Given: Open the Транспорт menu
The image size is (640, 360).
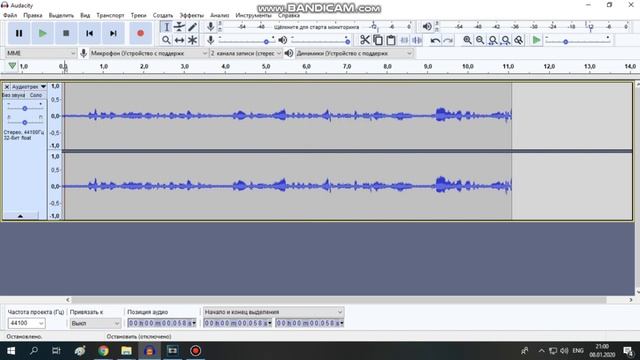Looking at the screenshot, I should pos(110,15).
